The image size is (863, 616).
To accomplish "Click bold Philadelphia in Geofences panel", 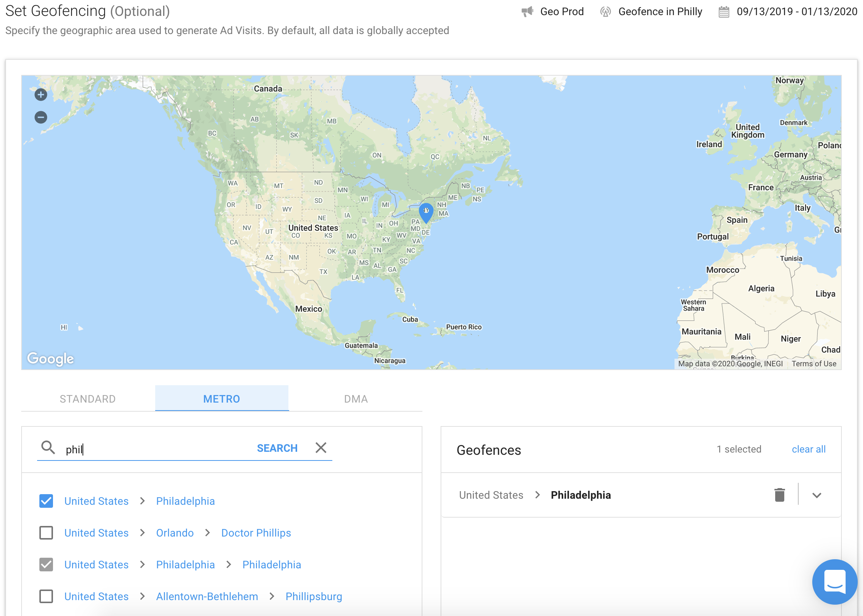I will coord(581,495).
